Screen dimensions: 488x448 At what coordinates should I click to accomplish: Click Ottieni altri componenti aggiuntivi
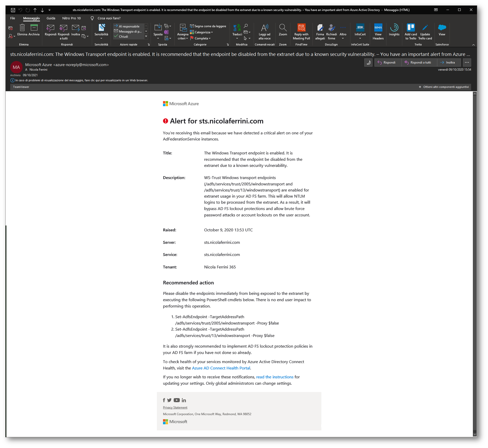pos(444,87)
